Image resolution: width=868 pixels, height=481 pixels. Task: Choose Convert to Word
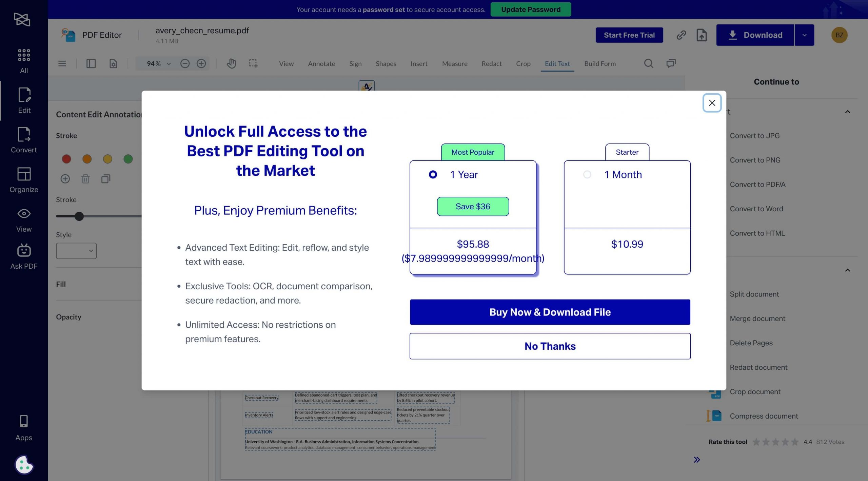tap(756, 209)
